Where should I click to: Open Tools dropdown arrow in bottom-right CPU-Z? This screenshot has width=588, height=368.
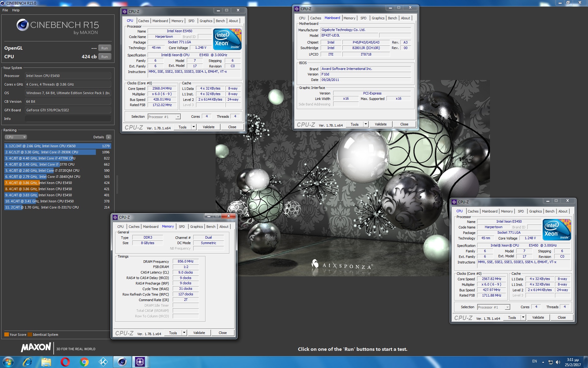523,317
